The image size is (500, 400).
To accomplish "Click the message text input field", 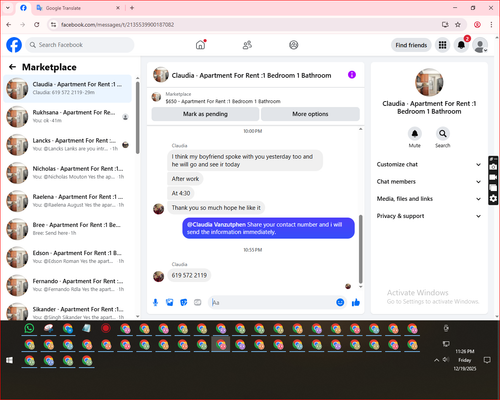I will (x=273, y=302).
